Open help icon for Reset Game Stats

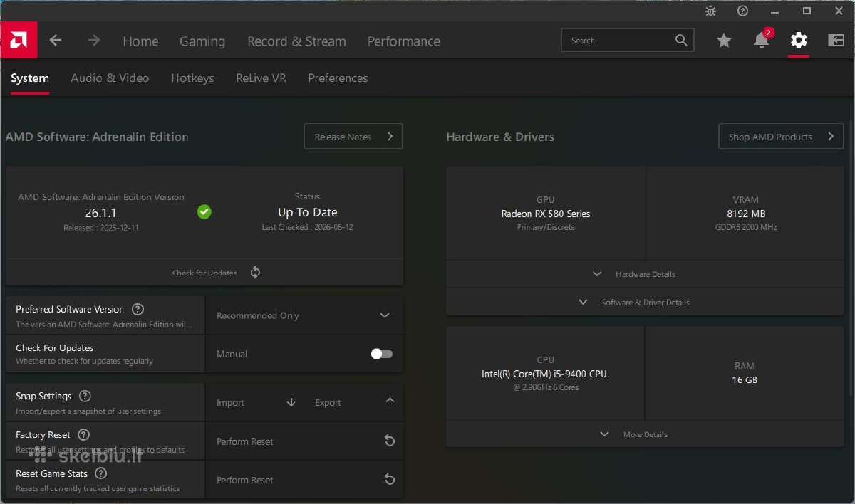(101, 473)
